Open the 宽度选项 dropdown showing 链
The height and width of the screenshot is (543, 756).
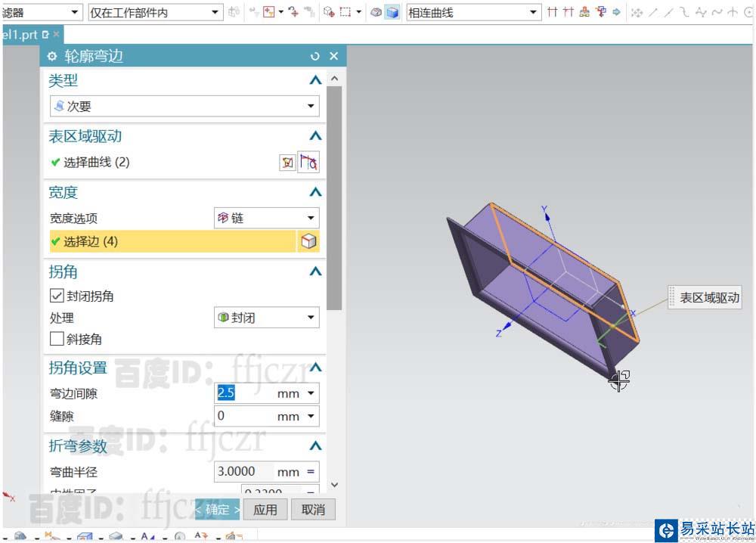(267, 218)
